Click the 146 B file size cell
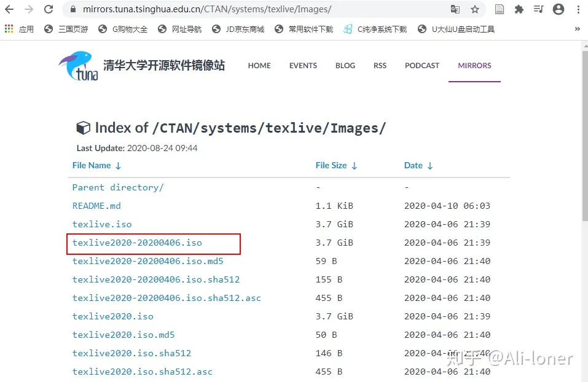This screenshot has width=588, height=382. coord(329,353)
